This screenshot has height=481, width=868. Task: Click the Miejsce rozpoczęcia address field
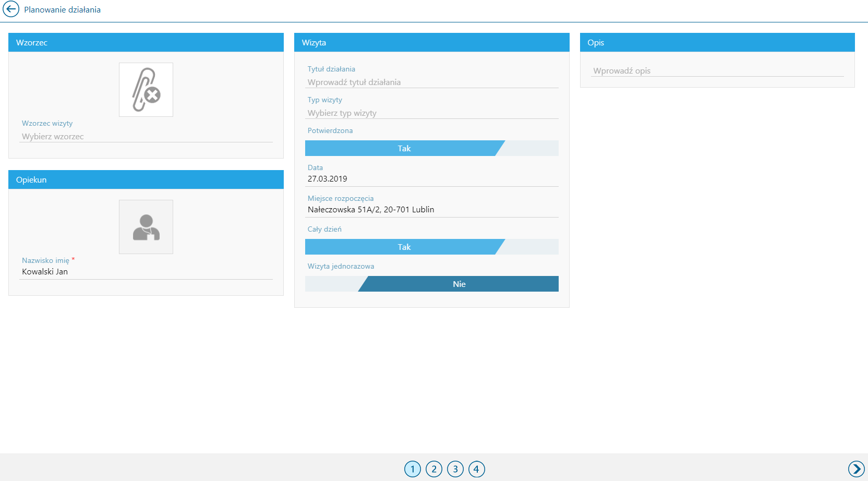[432, 210]
